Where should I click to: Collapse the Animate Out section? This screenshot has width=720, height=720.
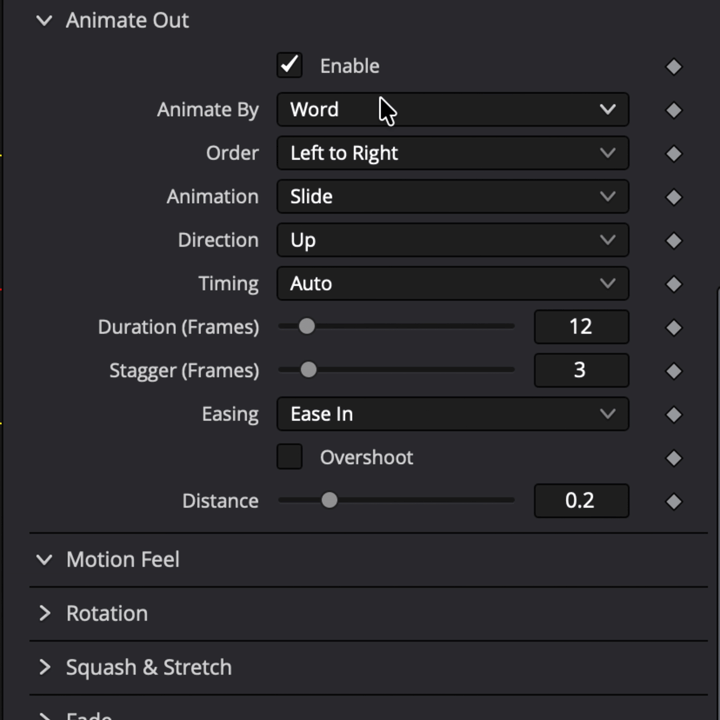(44, 21)
